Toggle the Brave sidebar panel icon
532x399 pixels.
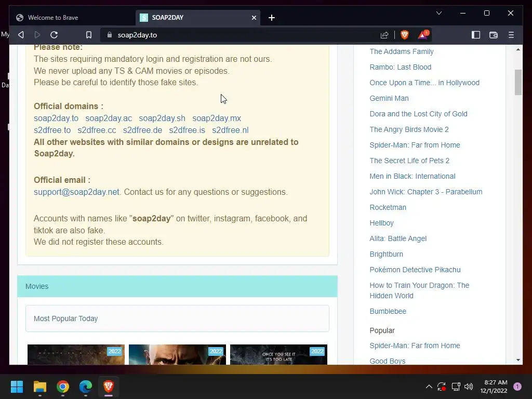(x=476, y=35)
